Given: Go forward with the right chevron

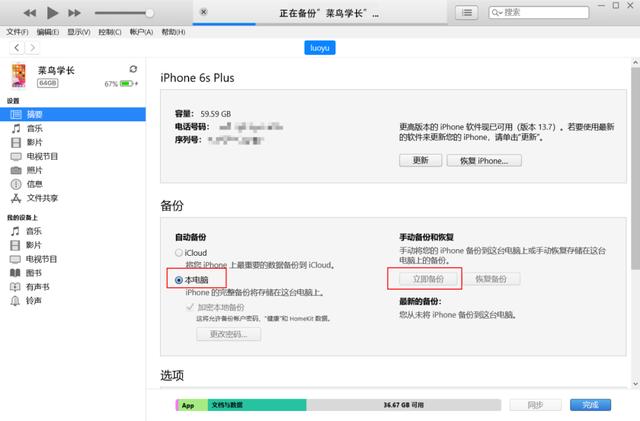Looking at the screenshot, I should coord(33,48).
